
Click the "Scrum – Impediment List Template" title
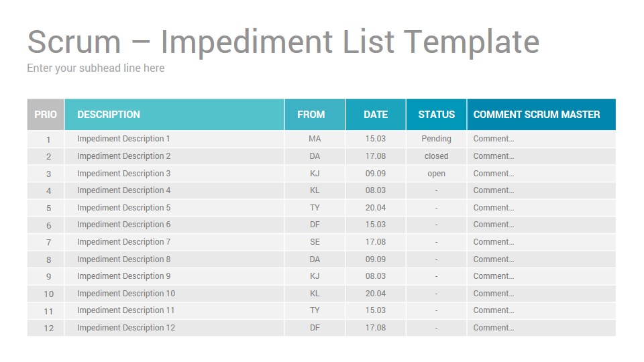click(283, 43)
